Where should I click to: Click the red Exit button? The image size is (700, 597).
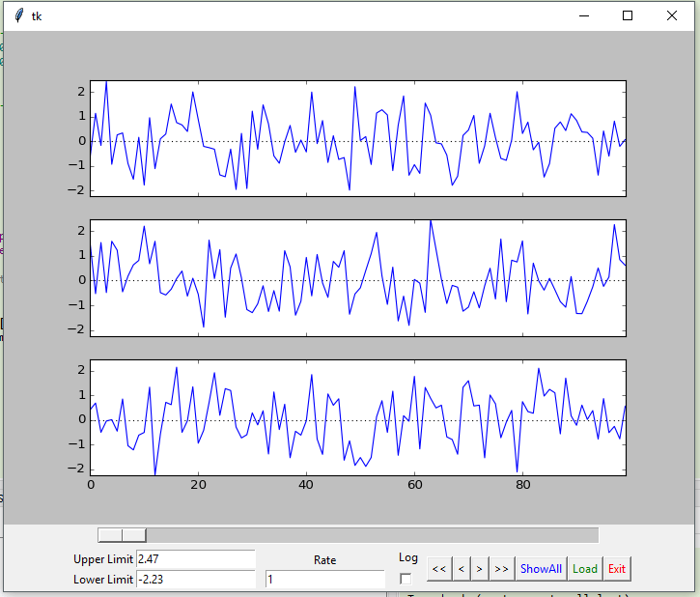[x=617, y=569]
